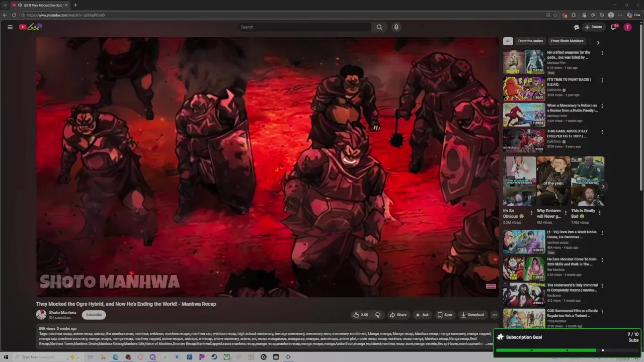Reload the page
Image resolution: width=644 pixels, height=362 pixels.
(x=14, y=15)
